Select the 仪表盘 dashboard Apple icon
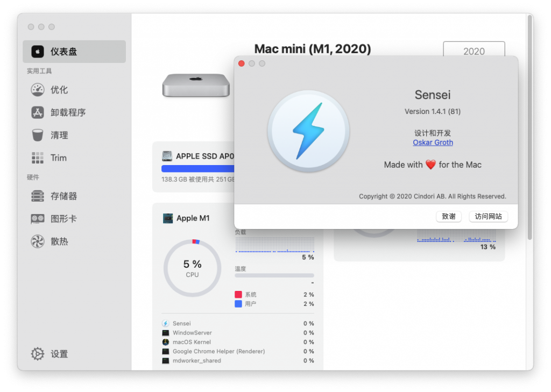Image resolution: width=551 pixels, height=392 pixels. (38, 52)
